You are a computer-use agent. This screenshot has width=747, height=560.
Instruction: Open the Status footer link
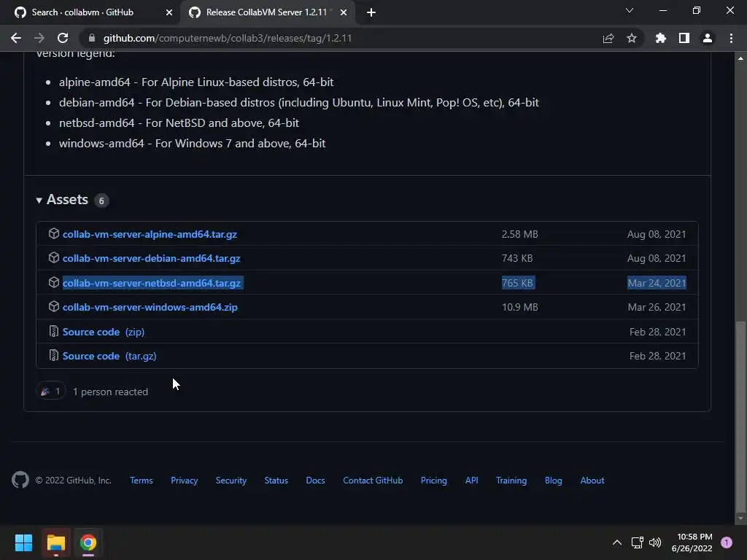click(x=276, y=481)
